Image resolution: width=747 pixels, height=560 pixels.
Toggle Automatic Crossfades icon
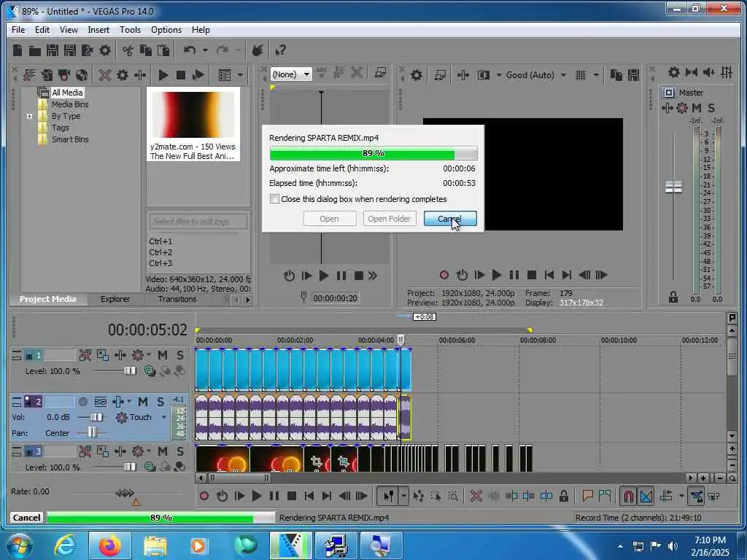coord(646,496)
